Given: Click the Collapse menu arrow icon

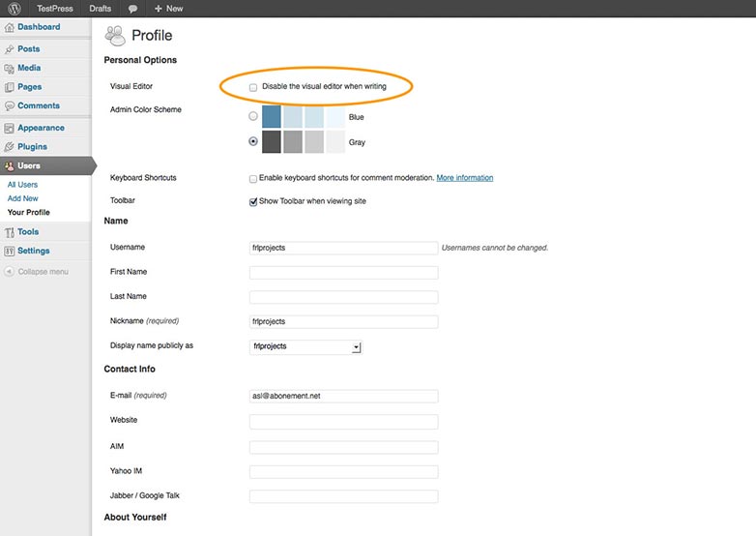Looking at the screenshot, I should point(9,272).
